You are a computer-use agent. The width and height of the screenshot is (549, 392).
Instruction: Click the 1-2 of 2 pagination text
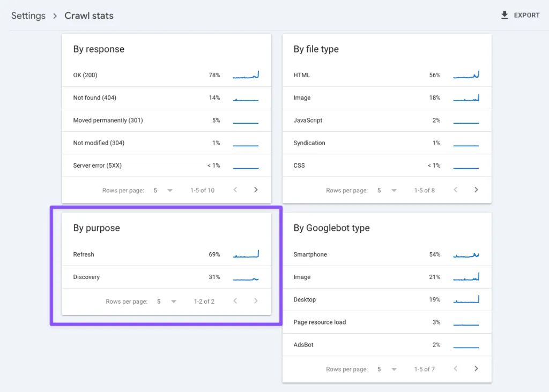(204, 301)
